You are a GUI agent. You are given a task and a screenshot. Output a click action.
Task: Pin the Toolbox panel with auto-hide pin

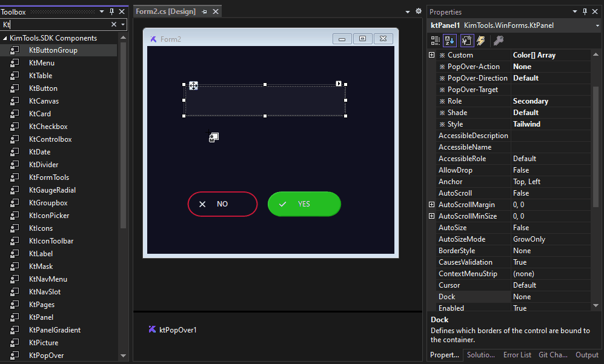pyautogui.click(x=111, y=12)
